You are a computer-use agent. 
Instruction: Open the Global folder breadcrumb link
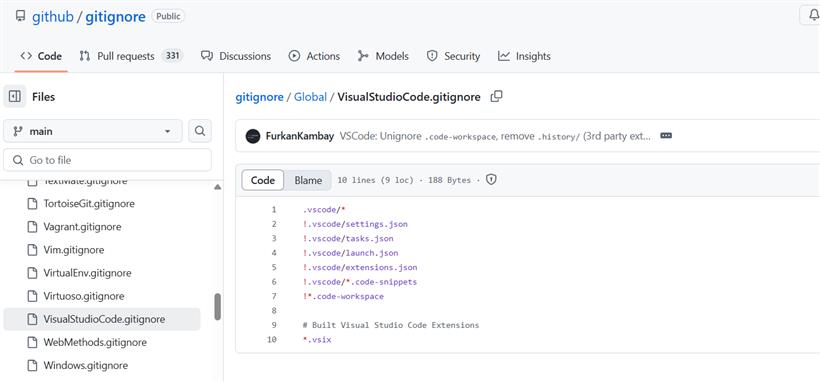(x=310, y=97)
